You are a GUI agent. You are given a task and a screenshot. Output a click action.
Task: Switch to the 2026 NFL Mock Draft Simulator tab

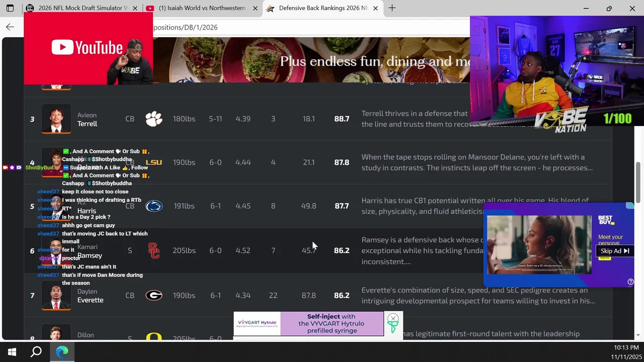pyautogui.click(x=75, y=8)
